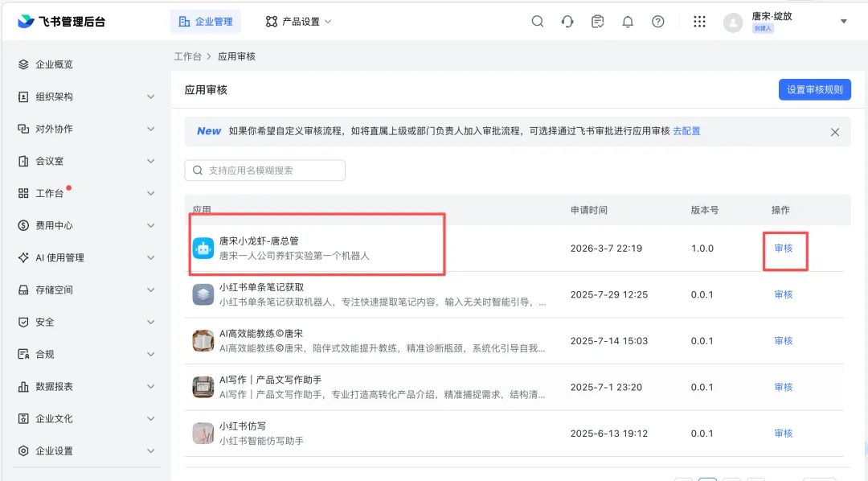Screen dimensions: 868x481
Task: Click 审核 for AI高效能教练
Action: [x=784, y=341]
